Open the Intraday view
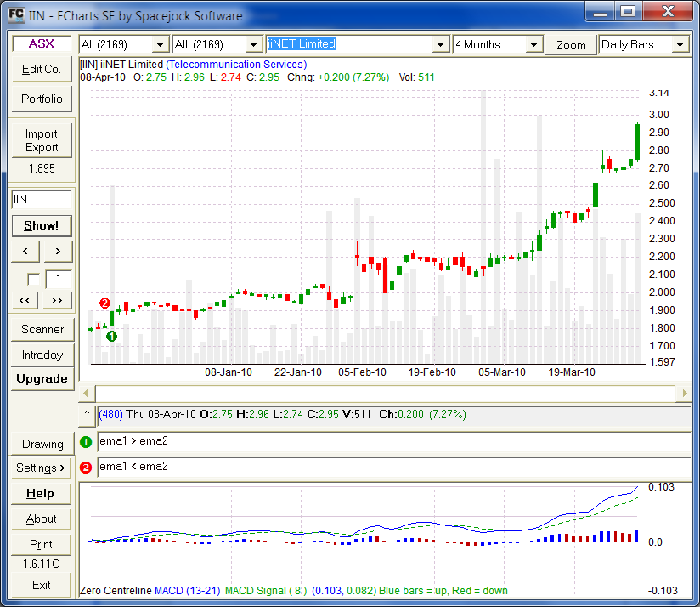This screenshot has width=700, height=607. 42,355
